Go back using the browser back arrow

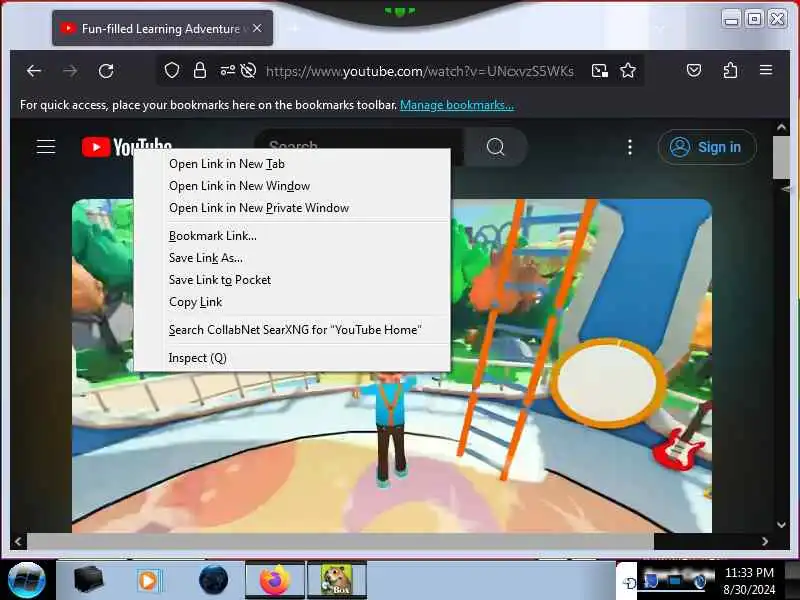[34, 71]
